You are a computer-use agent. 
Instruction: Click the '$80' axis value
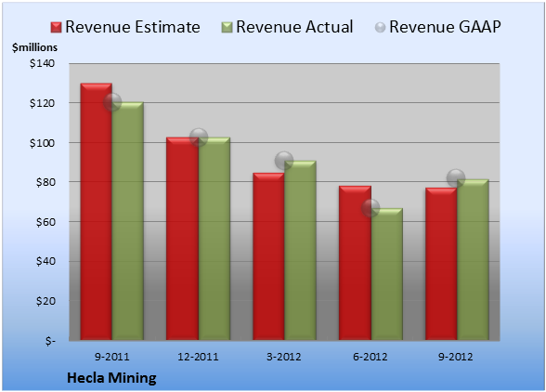click(45, 182)
